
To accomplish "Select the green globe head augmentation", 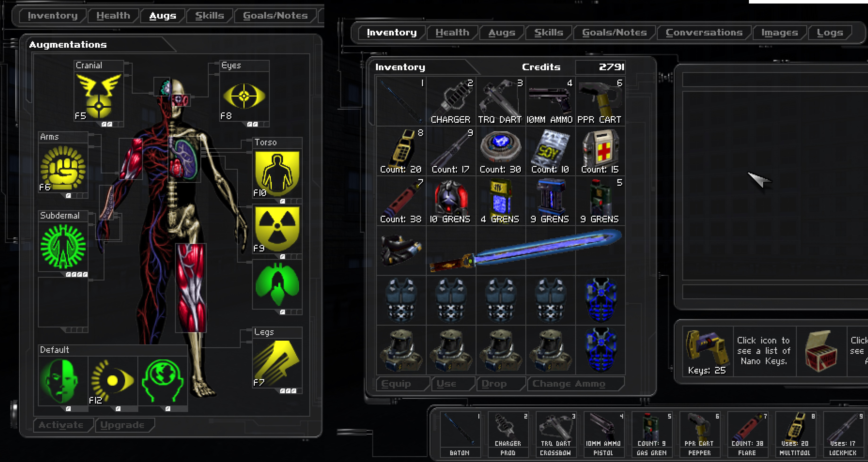I will click(163, 381).
